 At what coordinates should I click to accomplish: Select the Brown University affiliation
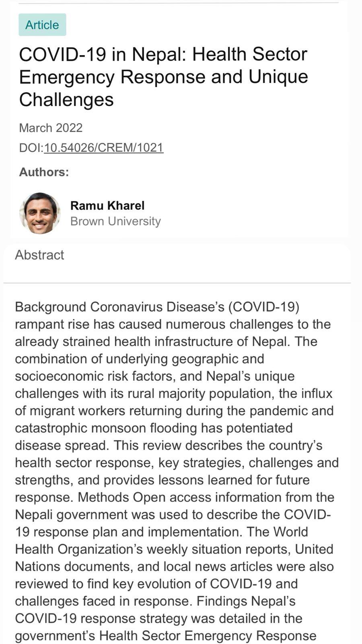point(115,221)
